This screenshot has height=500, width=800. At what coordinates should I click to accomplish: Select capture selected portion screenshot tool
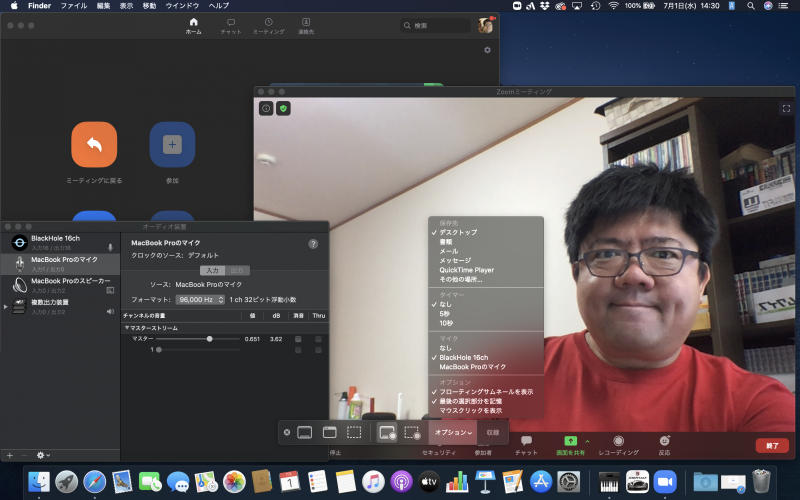[354, 433]
